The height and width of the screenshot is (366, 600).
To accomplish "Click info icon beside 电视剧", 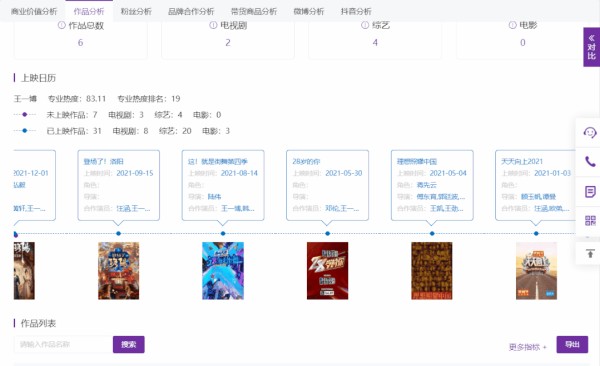I will (213, 25).
